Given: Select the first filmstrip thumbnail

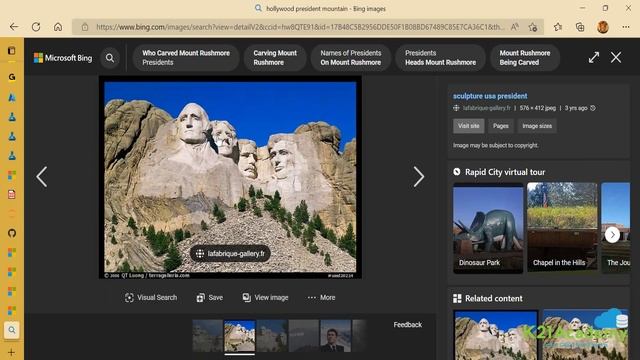Looking at the screenshot, I should pyautogui.click(x=207, y=336).
